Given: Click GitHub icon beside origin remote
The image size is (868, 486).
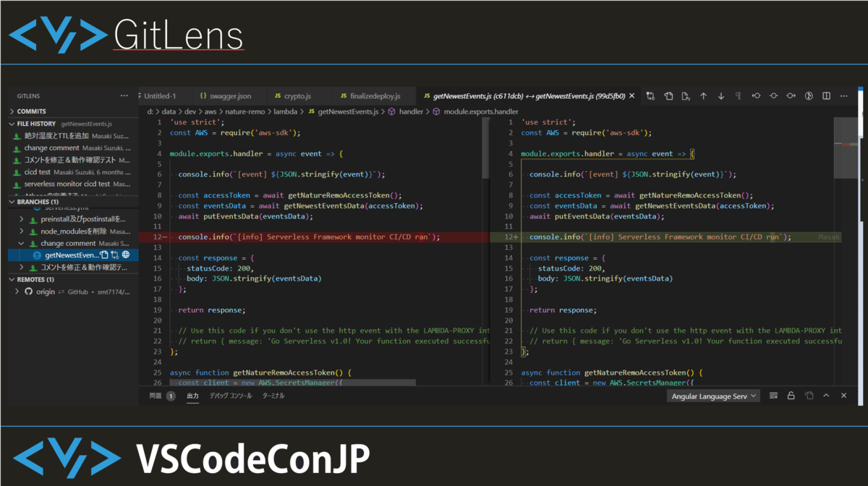Looking at the screenshot, I should pyautogui.click(x=28, y=291).
